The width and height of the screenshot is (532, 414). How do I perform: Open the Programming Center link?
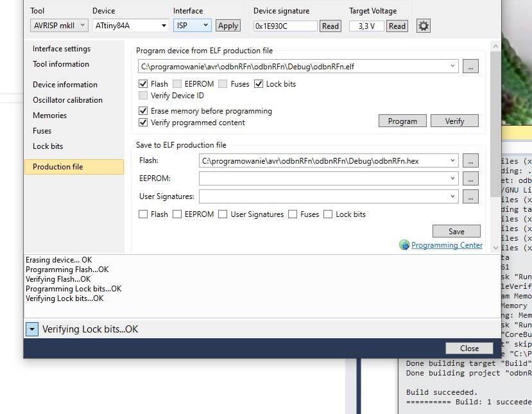pyautogui.click(x=447, y=245)
